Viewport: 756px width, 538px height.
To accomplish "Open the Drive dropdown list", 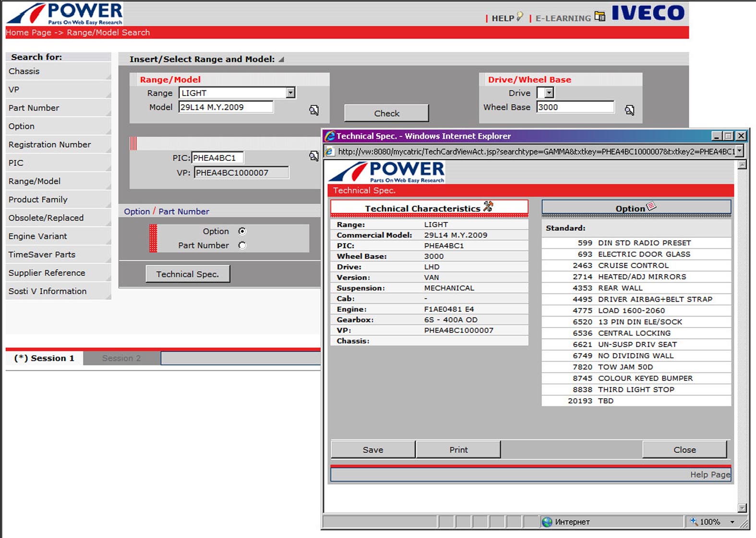I will [549, 93].
